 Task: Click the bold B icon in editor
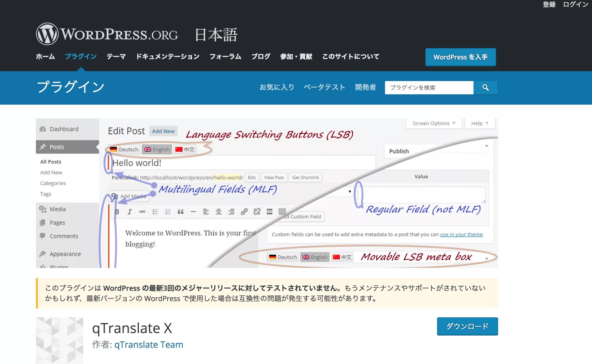tap(117, 212)
